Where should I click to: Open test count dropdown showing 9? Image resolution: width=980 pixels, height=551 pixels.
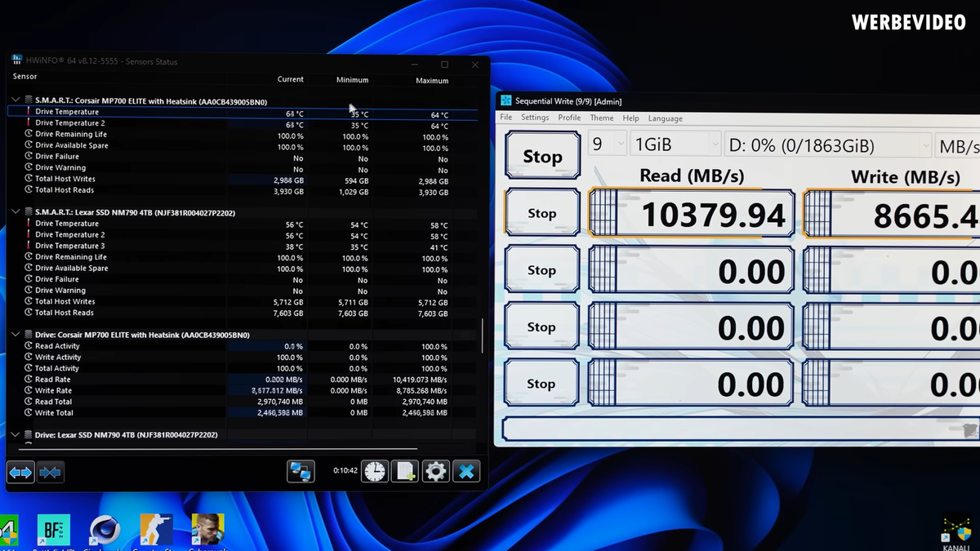607,144
